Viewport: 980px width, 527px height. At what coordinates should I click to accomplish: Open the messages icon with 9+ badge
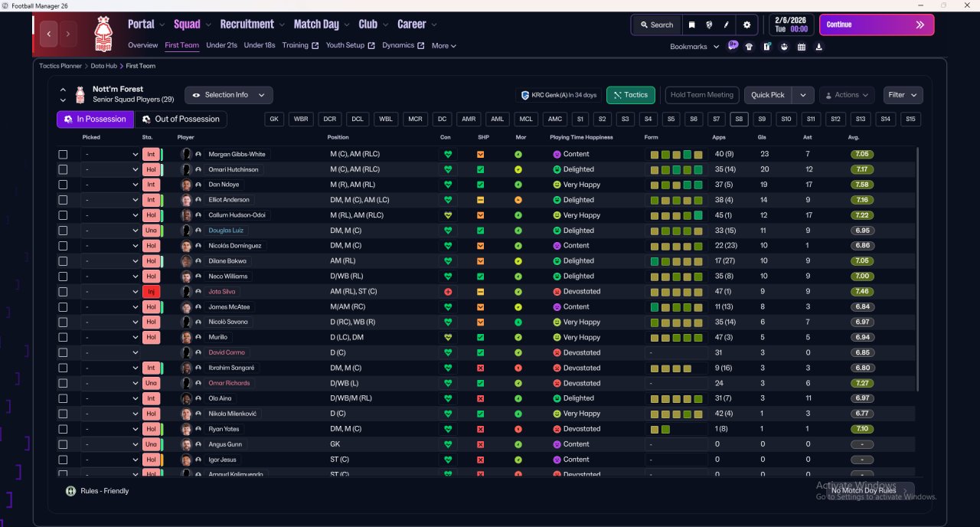point(733,46)
